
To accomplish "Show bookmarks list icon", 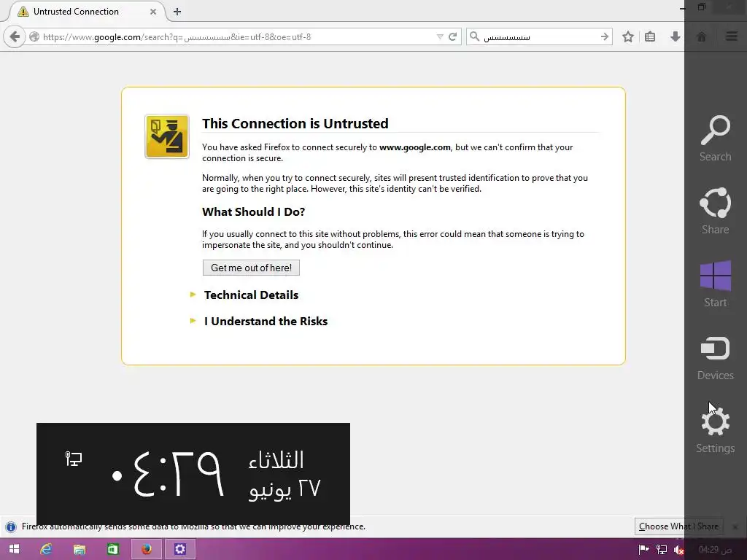I will tap(650, 36).
